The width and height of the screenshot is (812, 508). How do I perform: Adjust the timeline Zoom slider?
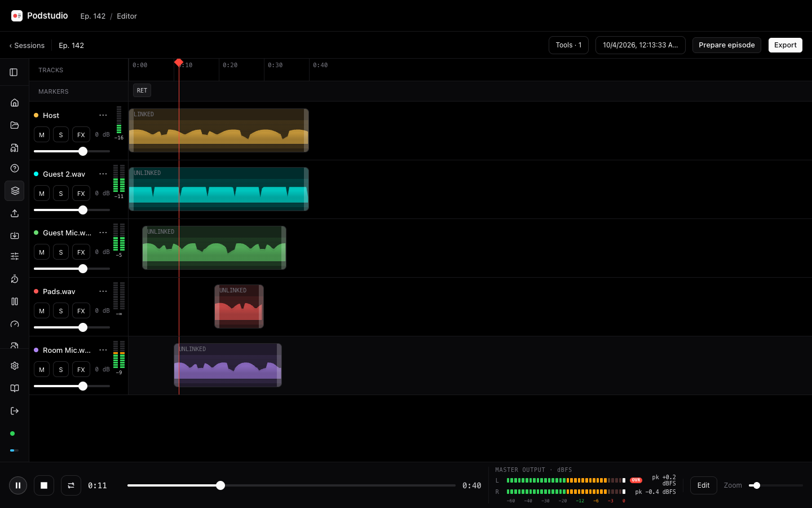point(776,485)
